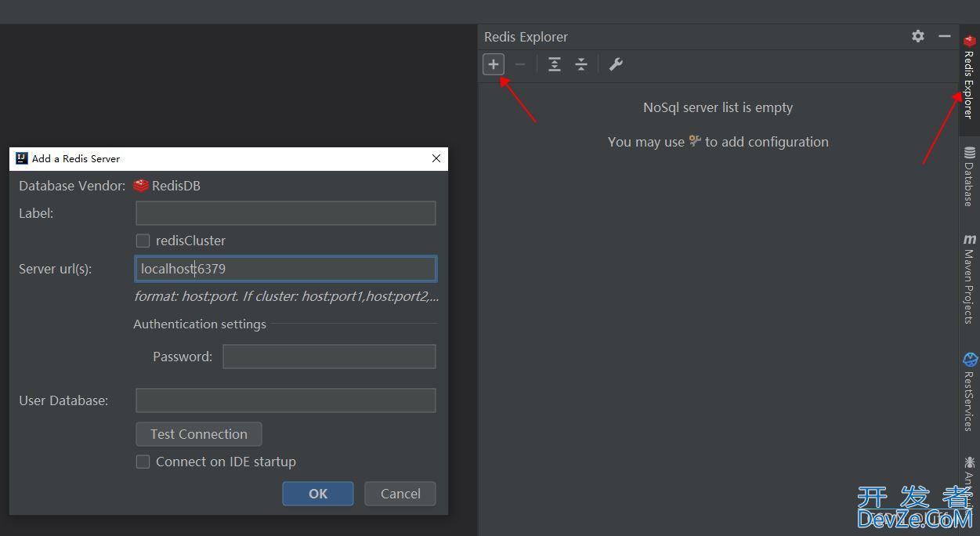Click the 'Database Vendor:' label
980x536 pixels.
click(72, 186)
